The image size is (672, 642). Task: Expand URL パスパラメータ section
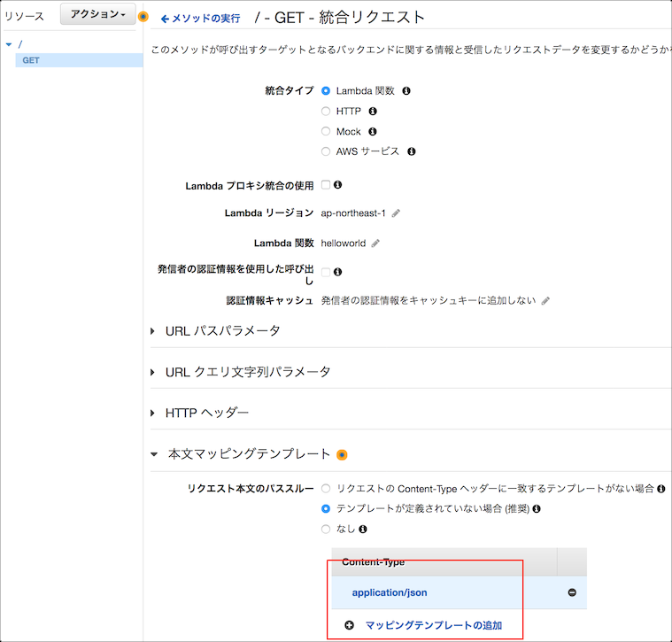tap(222, 331)
